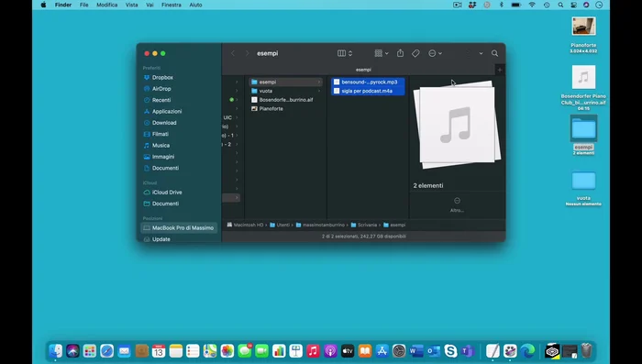Select the Pianoforte image on the desktop
The image size is (642, 364).
click(583, 27)
